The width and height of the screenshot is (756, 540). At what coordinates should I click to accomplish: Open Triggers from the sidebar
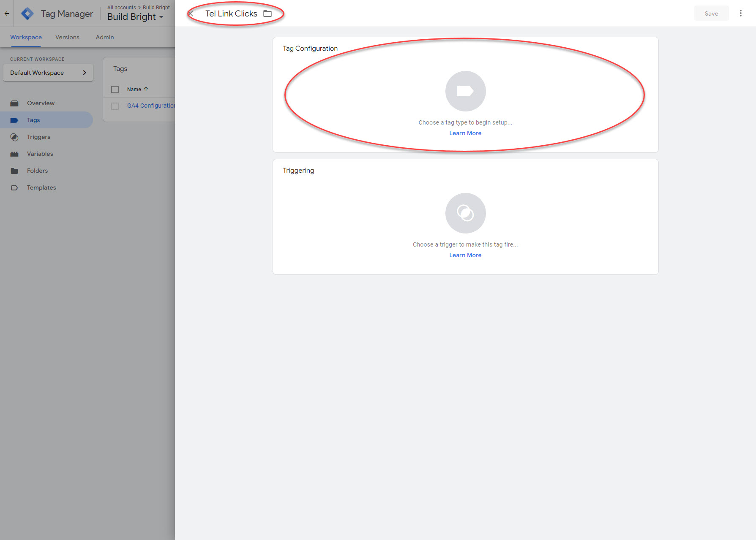point(38,137)
